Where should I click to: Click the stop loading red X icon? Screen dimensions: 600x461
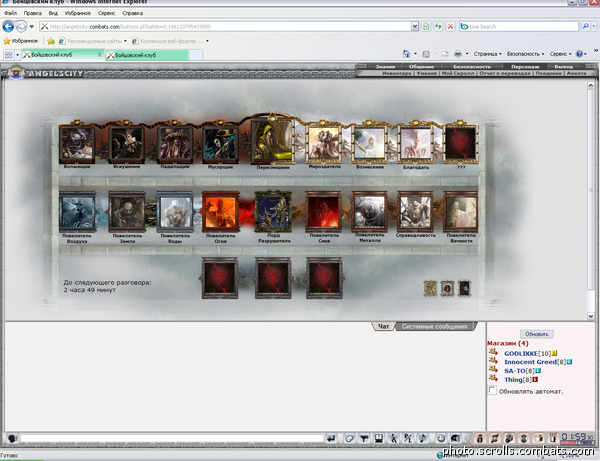pos(450,26)
